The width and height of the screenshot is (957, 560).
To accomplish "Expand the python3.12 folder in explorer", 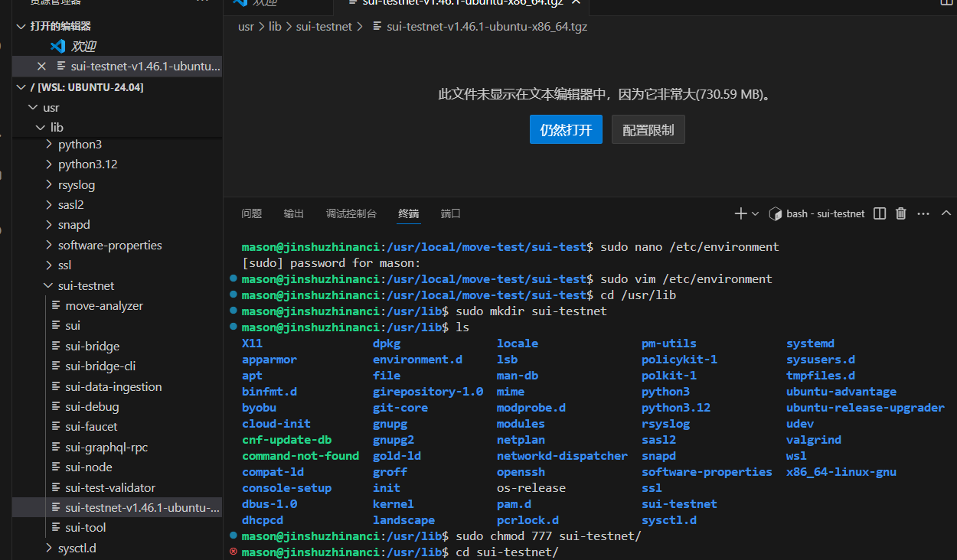I will point(50,164).
